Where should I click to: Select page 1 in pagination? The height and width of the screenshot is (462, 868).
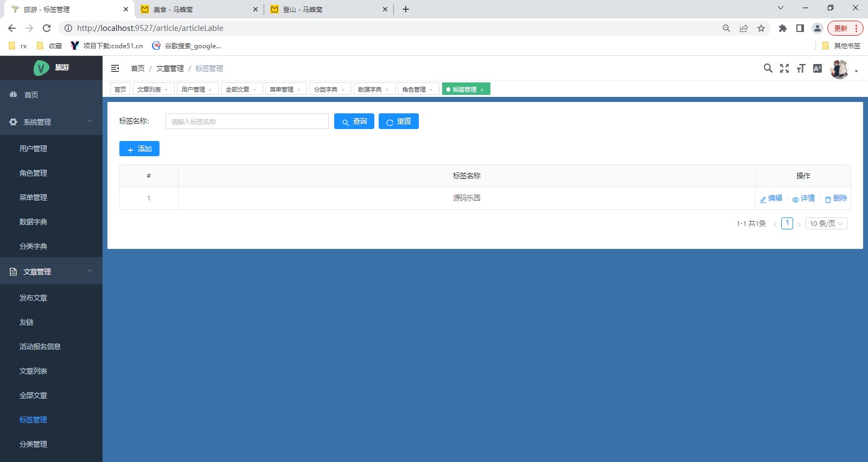tap(787, 223)
